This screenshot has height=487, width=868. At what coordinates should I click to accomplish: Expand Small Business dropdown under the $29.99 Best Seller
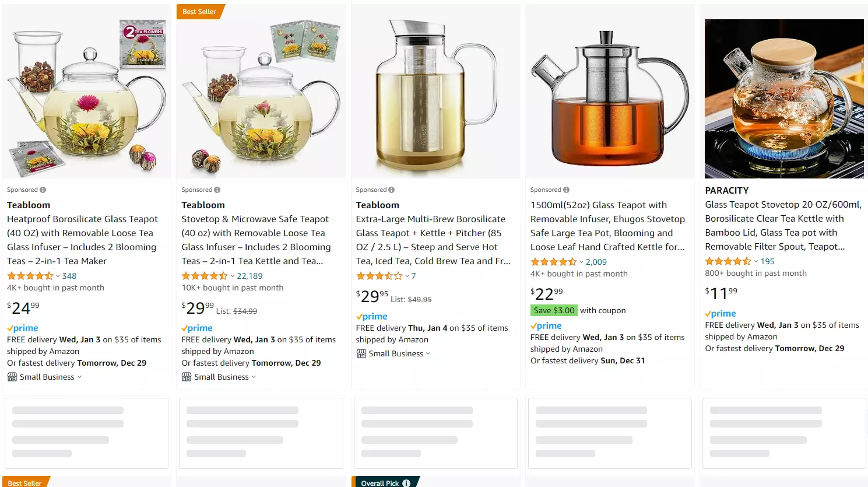point(254,377)
